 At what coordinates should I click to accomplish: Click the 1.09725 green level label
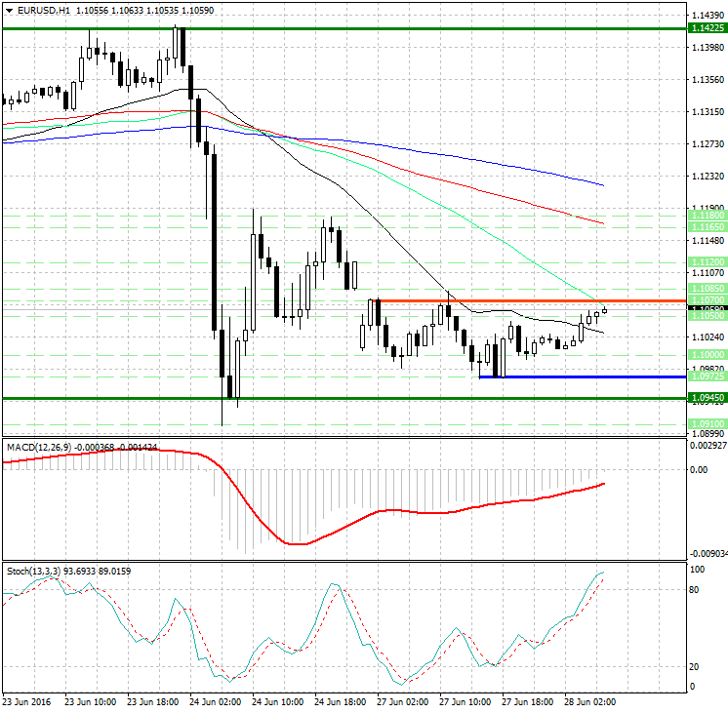point(708,376)
